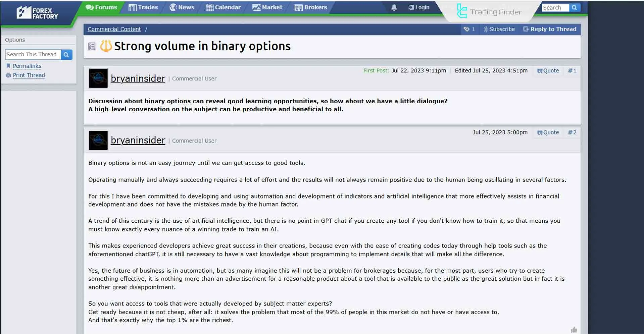Viewport: 644px width, 334px height.
Task: Open the Brokers tab
Action: 310,7
